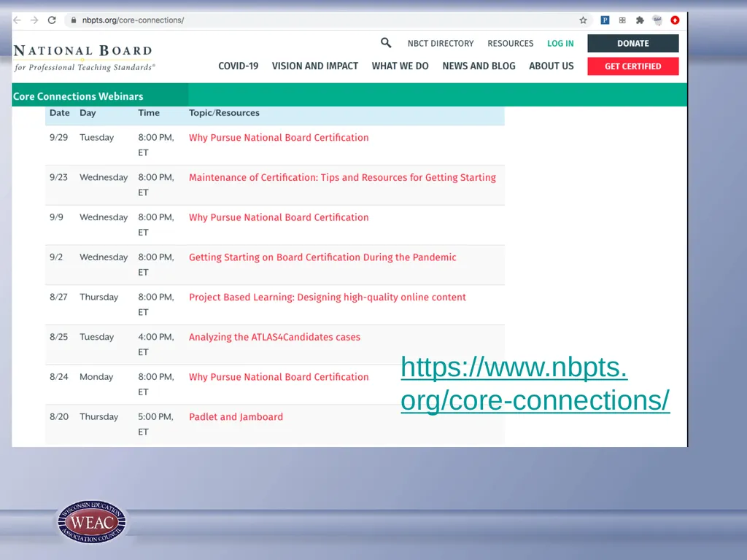The height and width of the screenshot is (560, 747).
Task: Click the red circle extension icon
Action: pos(675,20)
